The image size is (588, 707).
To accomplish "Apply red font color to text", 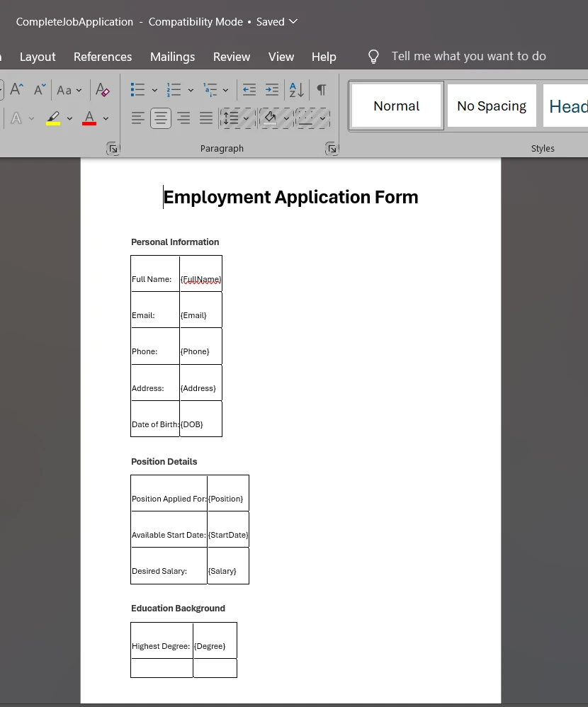I will (x=89, y=118).
